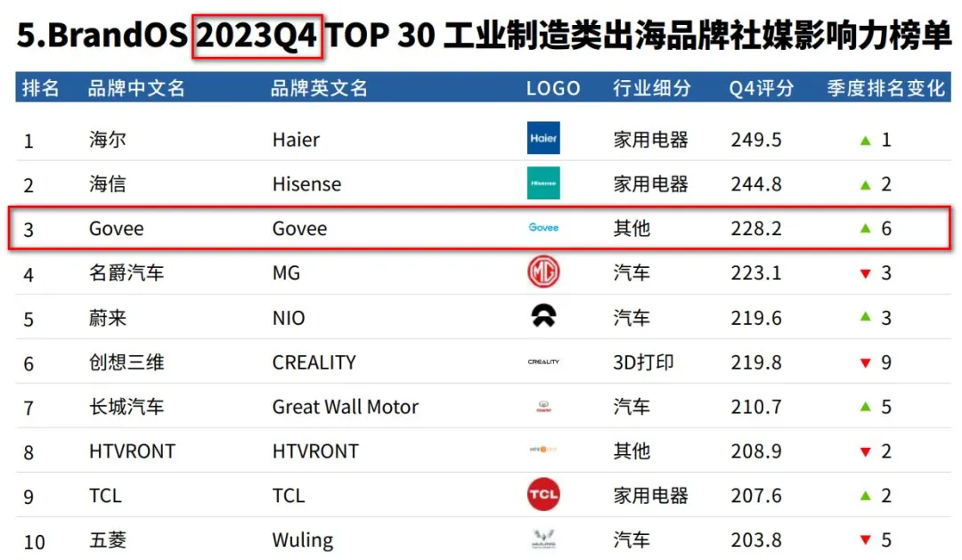Click the score 210.7

[756, 407]
